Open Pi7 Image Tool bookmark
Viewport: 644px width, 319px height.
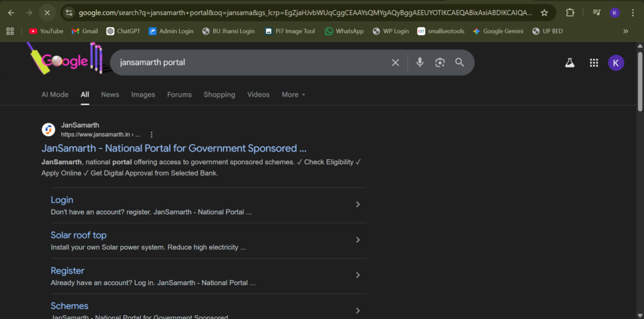(x=290, y=31)
